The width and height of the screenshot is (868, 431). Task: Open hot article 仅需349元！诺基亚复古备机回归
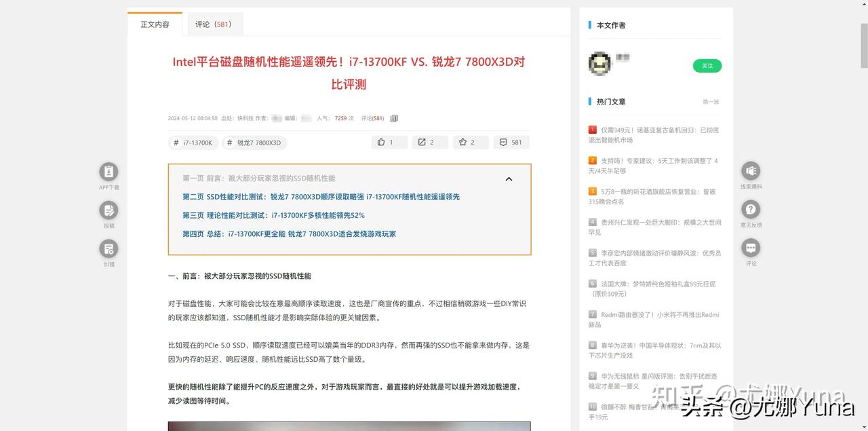654,134
